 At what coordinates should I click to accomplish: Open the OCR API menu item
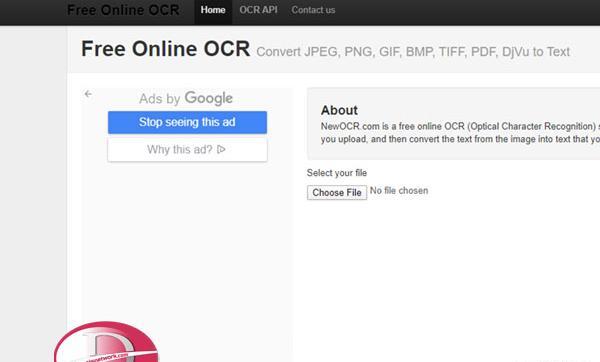click(258, 10)
